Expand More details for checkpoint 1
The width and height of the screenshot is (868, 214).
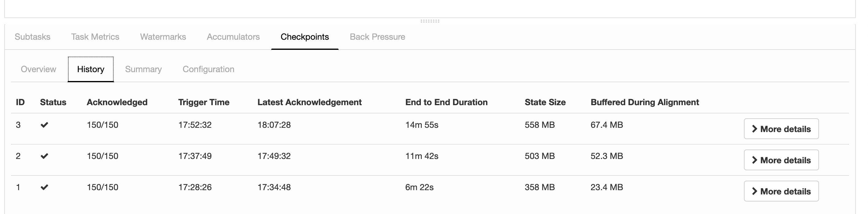point(781,191)
